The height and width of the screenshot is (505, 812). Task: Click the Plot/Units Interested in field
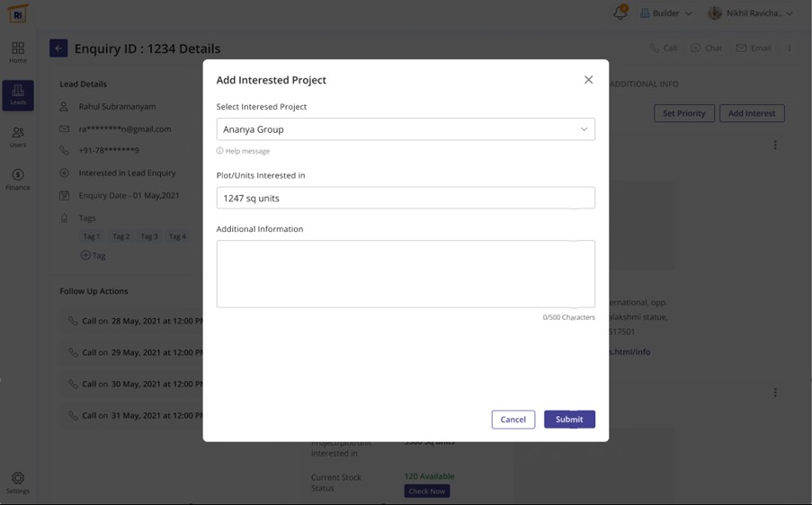405,198
